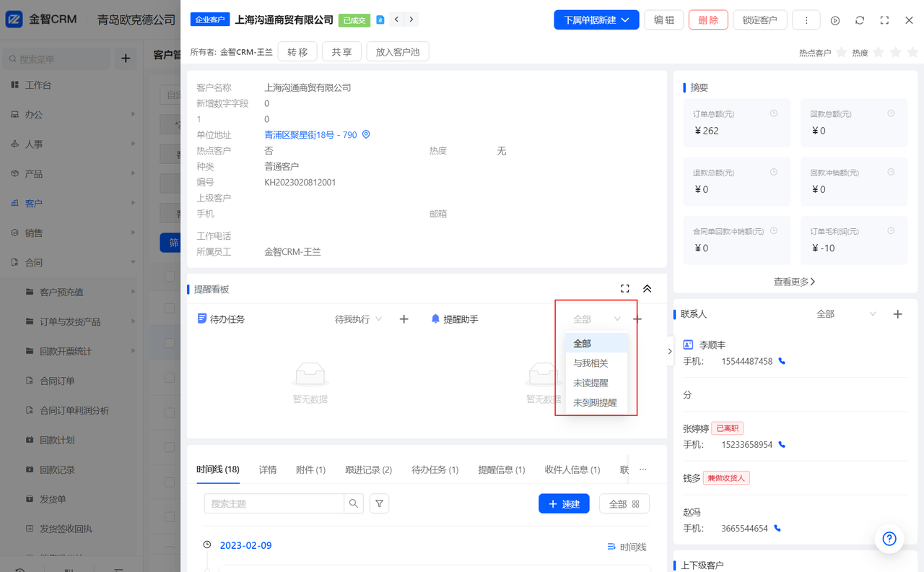924x572 pixels.
Task: Click clock icon on 回款总额 card
Action: point(891,113)
